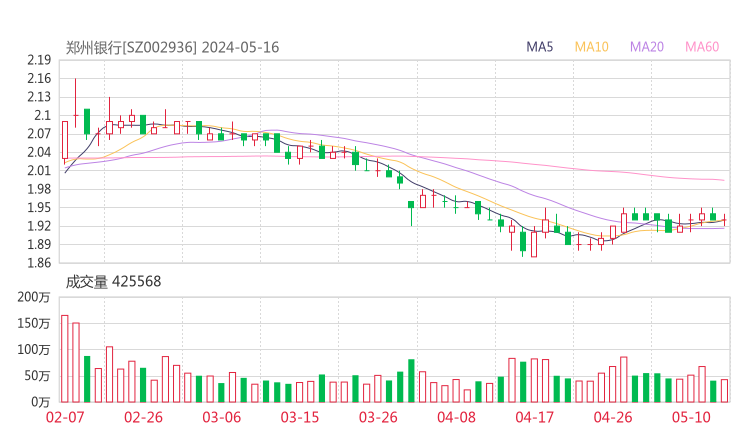This screenshot has height=440, width=740.
Task: Click the 2.01 price axis label
Action: coord(39,170)
